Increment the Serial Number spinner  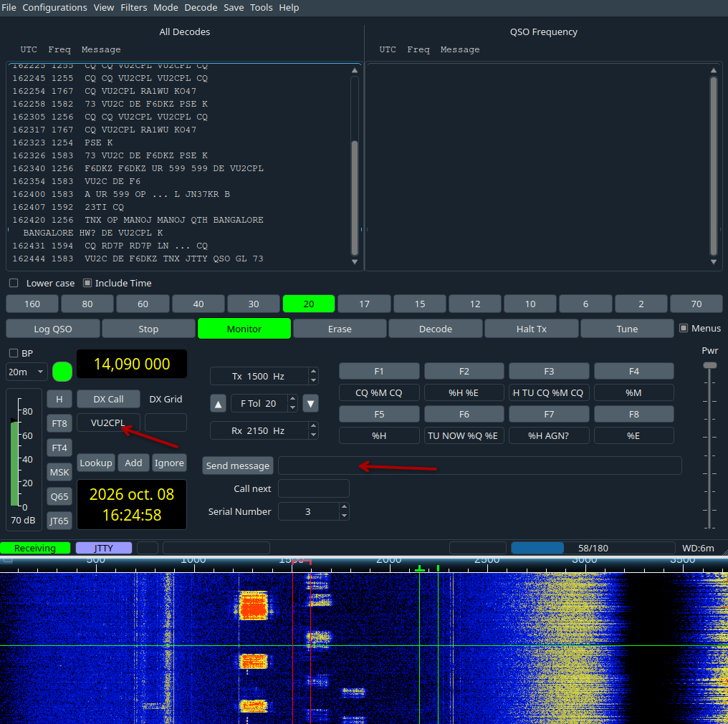tap(344, 507)
